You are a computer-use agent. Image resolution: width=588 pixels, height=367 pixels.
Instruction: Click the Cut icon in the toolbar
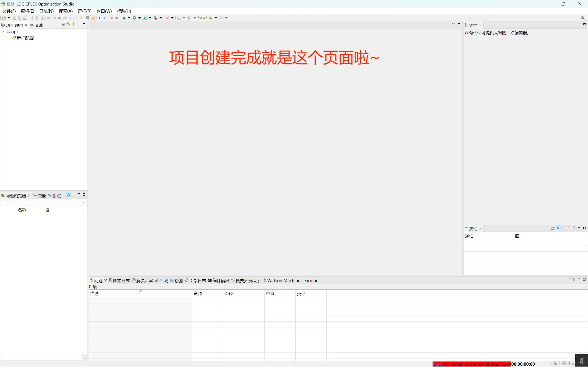(32, 18)
